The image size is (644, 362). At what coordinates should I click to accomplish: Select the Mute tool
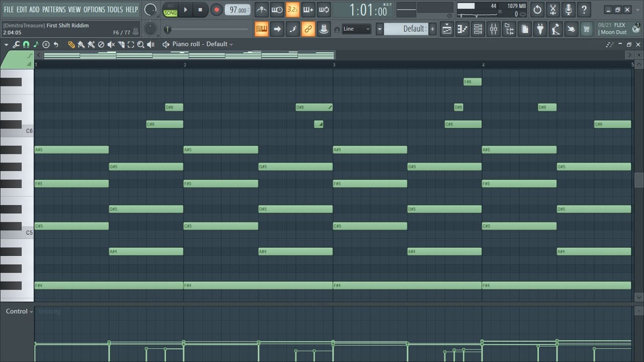coord(111,44)
